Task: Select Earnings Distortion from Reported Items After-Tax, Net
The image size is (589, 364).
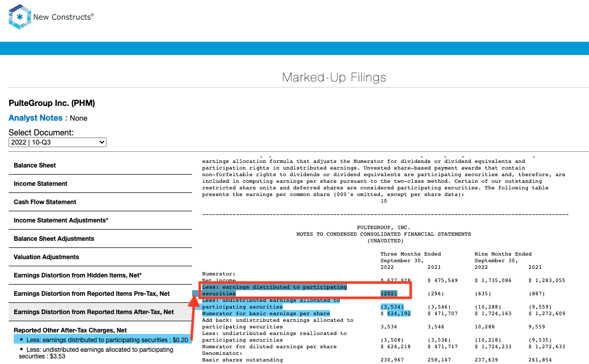Action: (100, 312)
